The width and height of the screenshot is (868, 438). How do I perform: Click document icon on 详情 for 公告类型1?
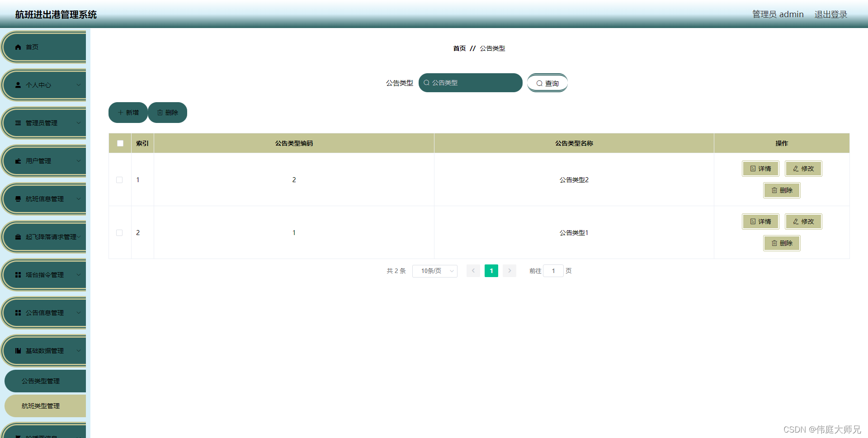coord(753,221)
